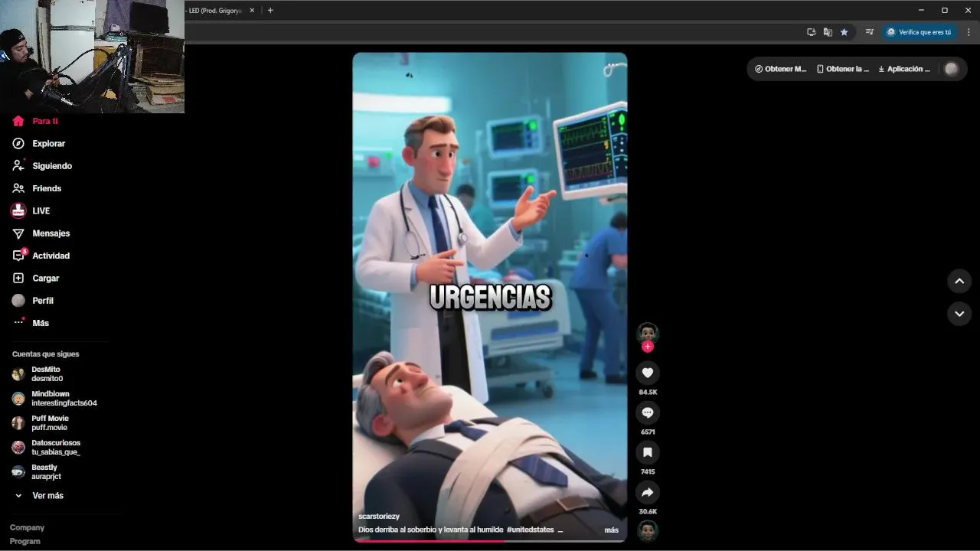This screenshot has height=551, width=980.
Task: Go to the previous video with up chevron
Action: coord(959,281)
